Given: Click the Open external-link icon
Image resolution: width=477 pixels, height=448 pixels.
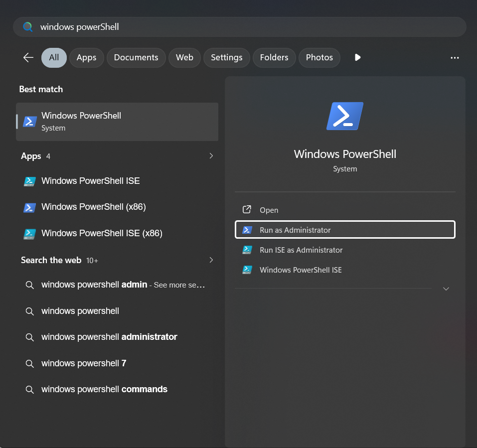Looking at the screenshot, I should pos(247,210).
